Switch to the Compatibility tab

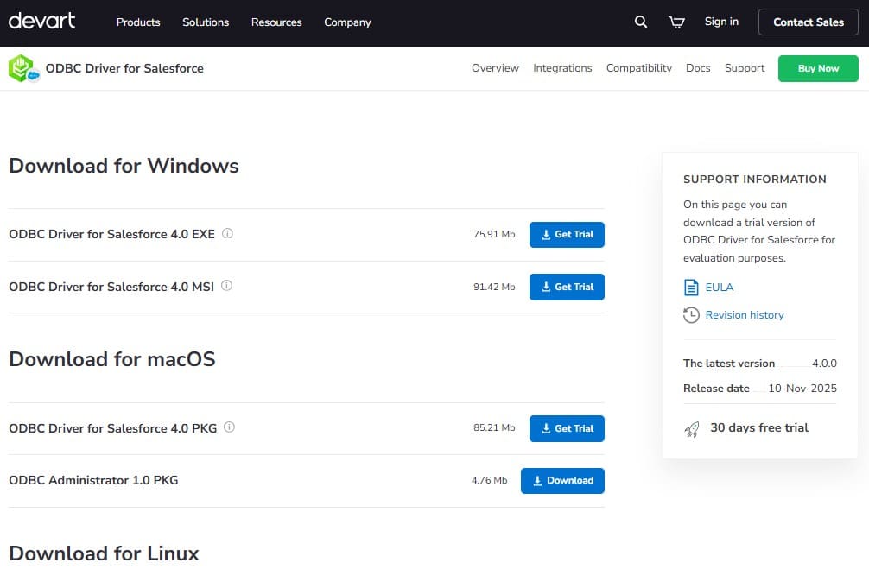pyautogui.click(x=639, y=67)
